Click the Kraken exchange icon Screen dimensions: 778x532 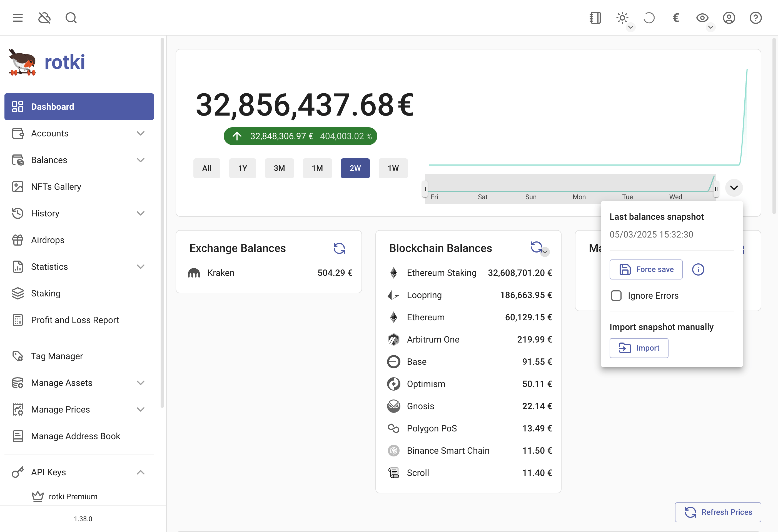pos(194,273)
